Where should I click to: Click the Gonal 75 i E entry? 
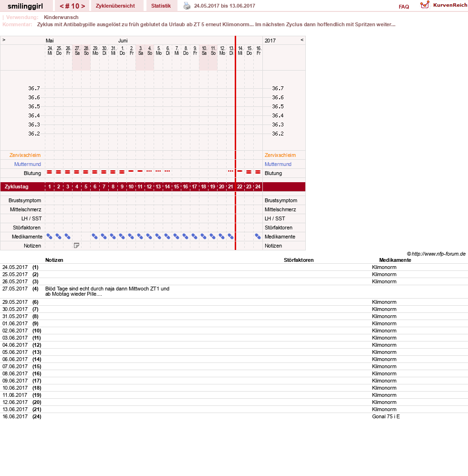[x=385, y=416]
